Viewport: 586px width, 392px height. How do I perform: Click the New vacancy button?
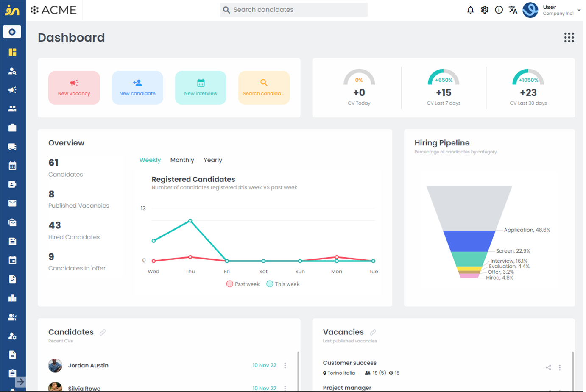coord(74,88)
